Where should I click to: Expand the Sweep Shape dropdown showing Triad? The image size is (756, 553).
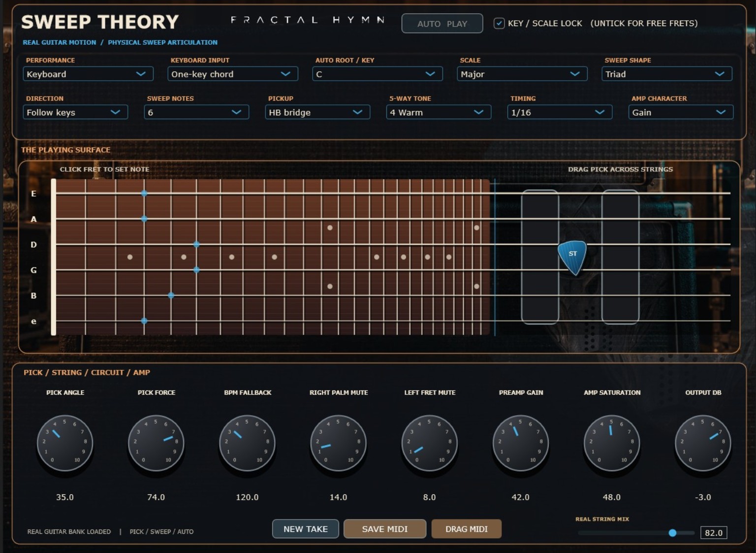point(667,74)
